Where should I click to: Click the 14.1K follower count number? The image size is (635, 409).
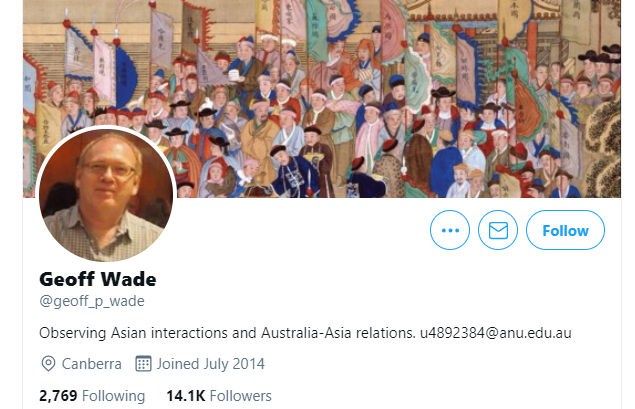(x=186, y=396)
